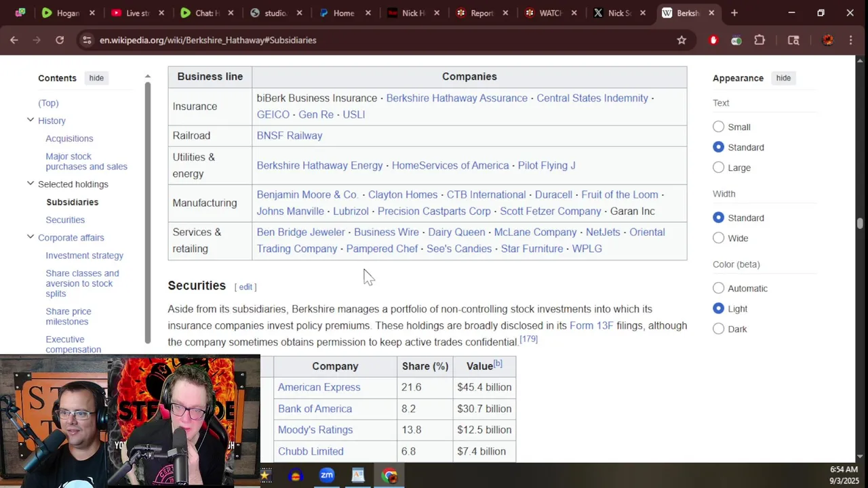Open the GEICO link
Screen dimensions: 868x488
coord(273,115)
